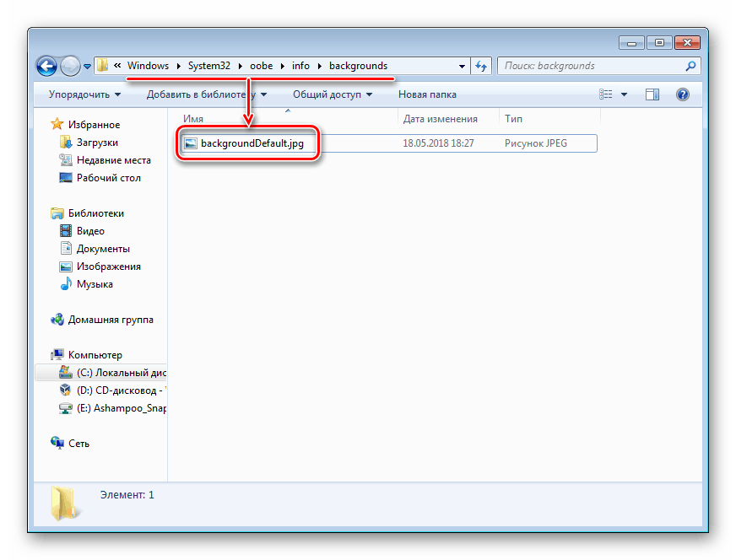Expand the arrow after Windows breadcrumb

[x=179, y=66]
